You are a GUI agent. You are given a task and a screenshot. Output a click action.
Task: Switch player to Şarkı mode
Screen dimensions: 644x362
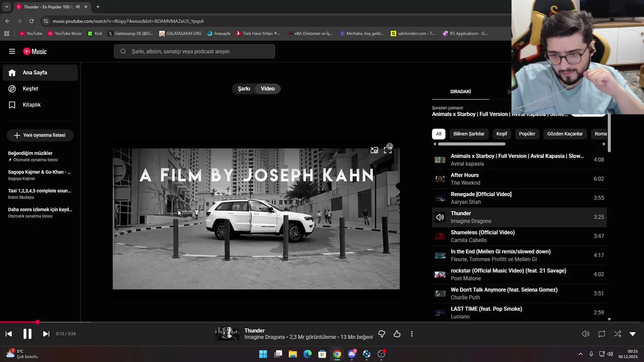(x=244, y=88)
